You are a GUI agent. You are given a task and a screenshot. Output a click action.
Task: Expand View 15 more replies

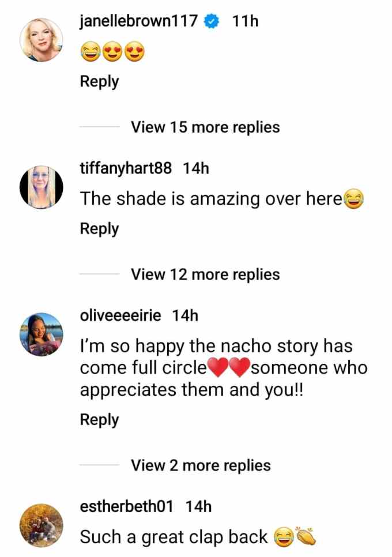205,127
